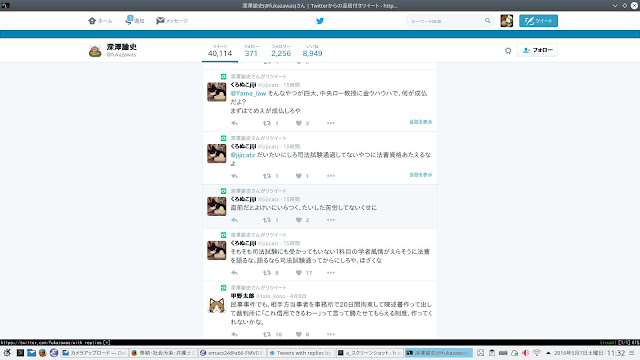Switch to emacs24 taskbar window
This screenshot has height=360, width=640.
[232, 353]
